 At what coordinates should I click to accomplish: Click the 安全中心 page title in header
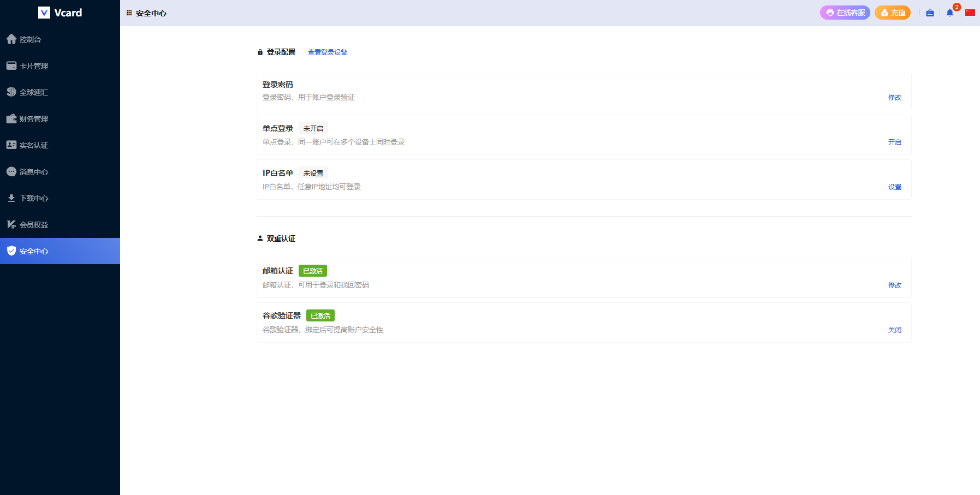151,13
